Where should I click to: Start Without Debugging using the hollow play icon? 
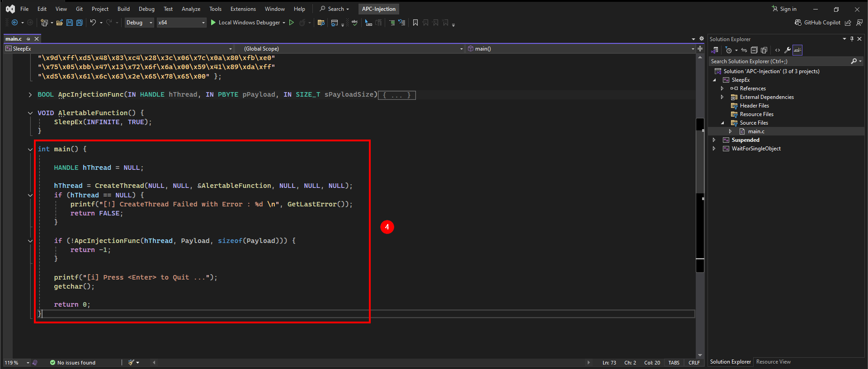pos(292,23)
